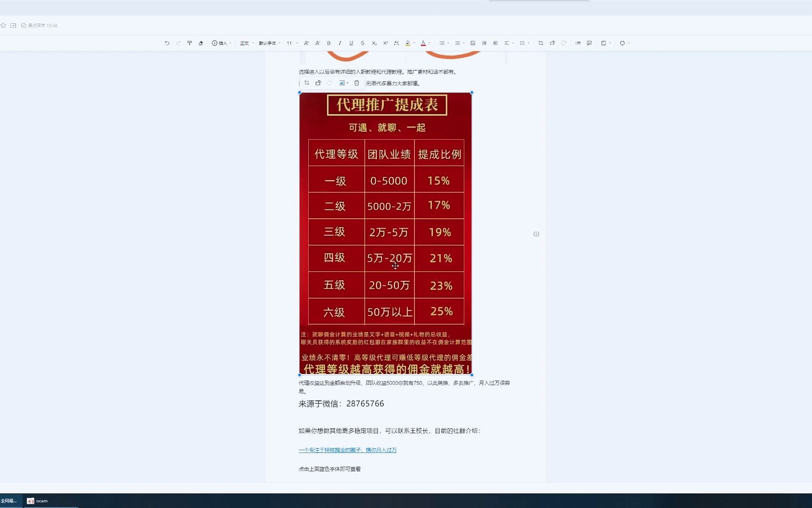Click crop icon in floating image toolbar
This screenshot has height=508, width=812.
(x=307, y=83)
